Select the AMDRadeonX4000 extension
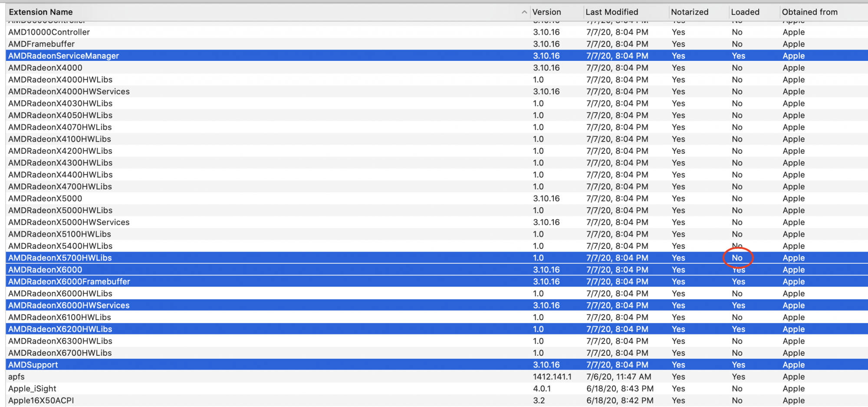868x407 pixels. click(x=437, y=68)
